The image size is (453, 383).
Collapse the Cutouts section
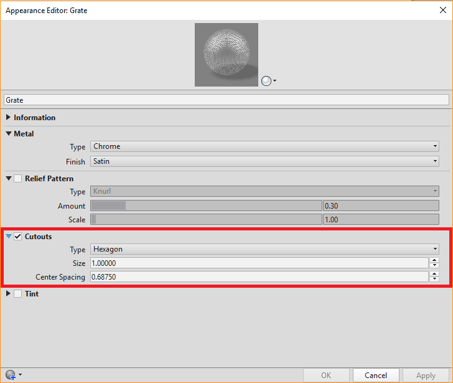[x=9, y=236]
